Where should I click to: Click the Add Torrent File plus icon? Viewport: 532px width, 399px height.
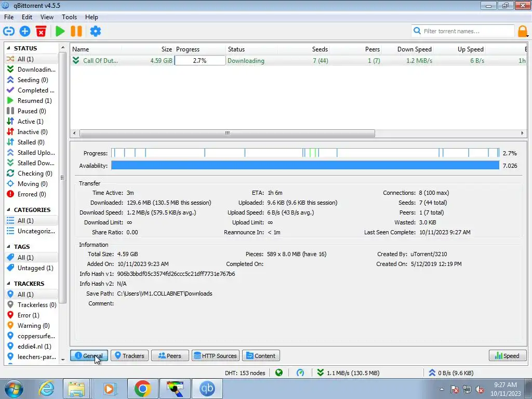(25, 31)
